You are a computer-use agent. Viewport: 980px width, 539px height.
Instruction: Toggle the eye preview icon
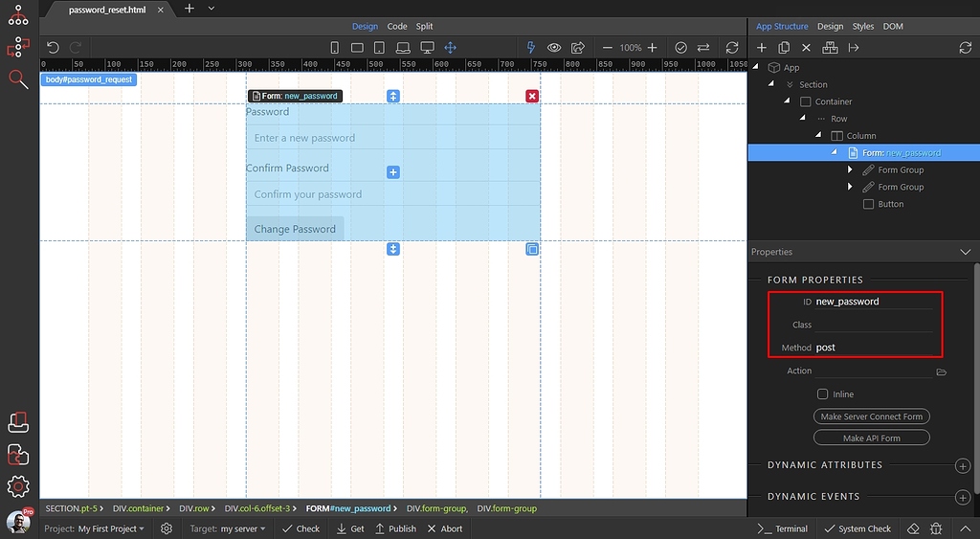(x=554, y=47)
